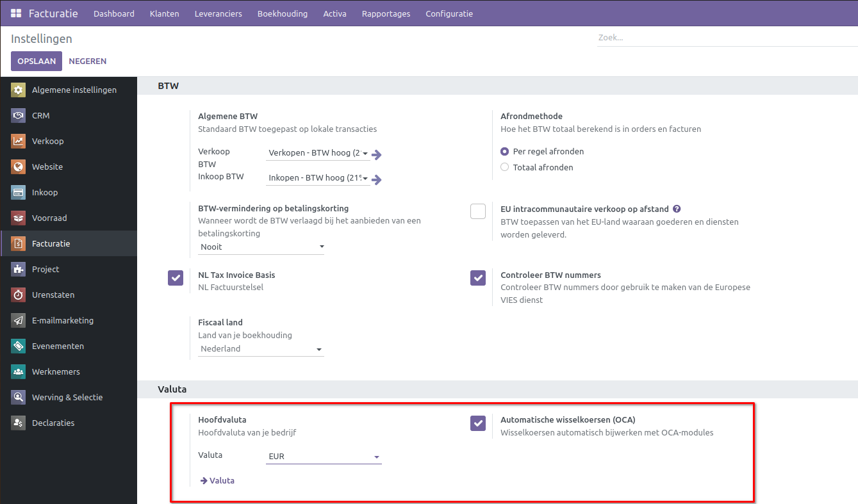Open the apps grid menu icon

click(x=16, y=13)
